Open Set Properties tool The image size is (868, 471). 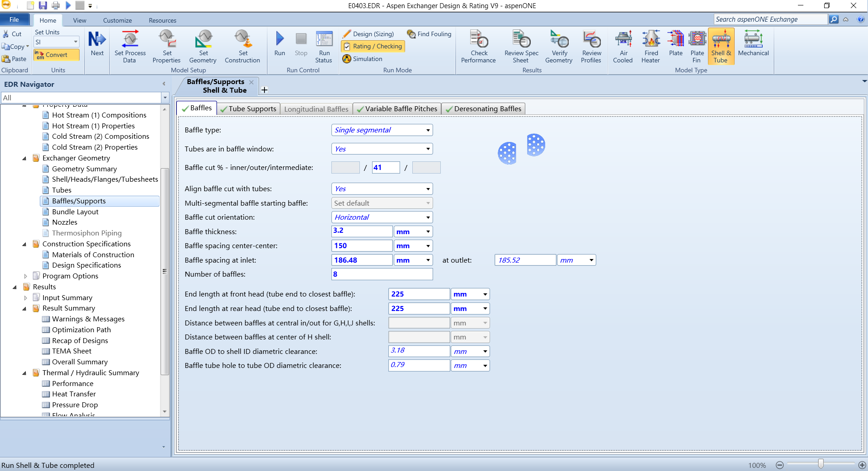pos(167,47)
